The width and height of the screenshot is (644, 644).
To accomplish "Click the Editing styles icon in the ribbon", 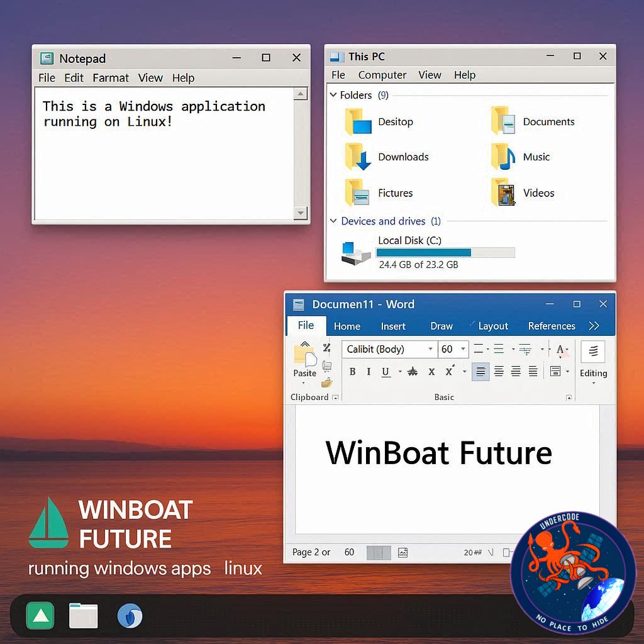I will [x=593, y=351].
